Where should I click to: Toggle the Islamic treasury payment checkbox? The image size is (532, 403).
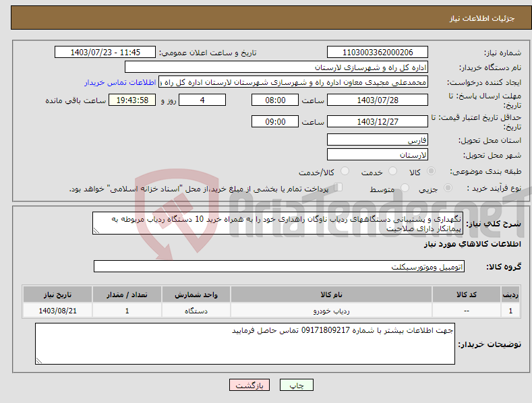pyautogui.click(x=338, y=187)
